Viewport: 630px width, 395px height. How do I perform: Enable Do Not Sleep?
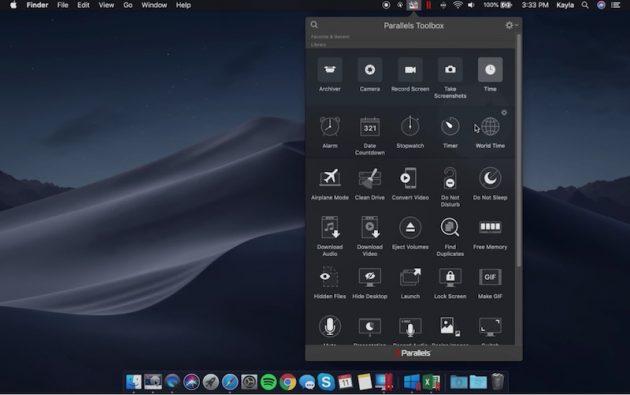pyautogui.click(x=490, y=184)
